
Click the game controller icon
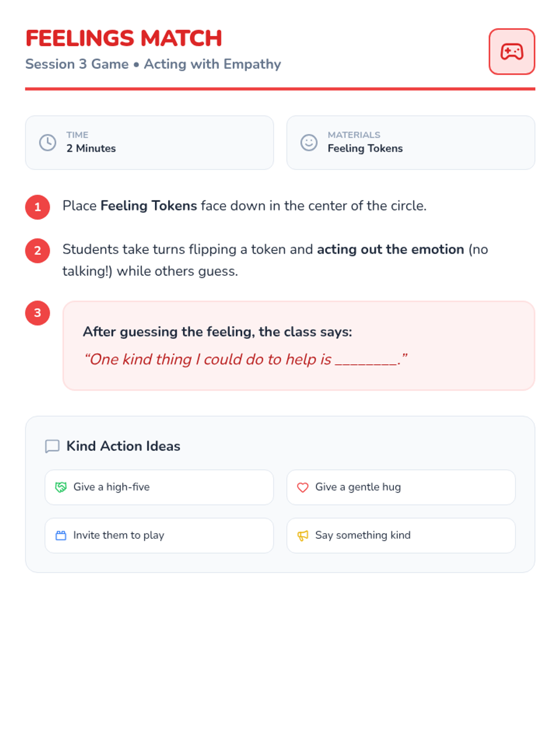pos(511,52)
